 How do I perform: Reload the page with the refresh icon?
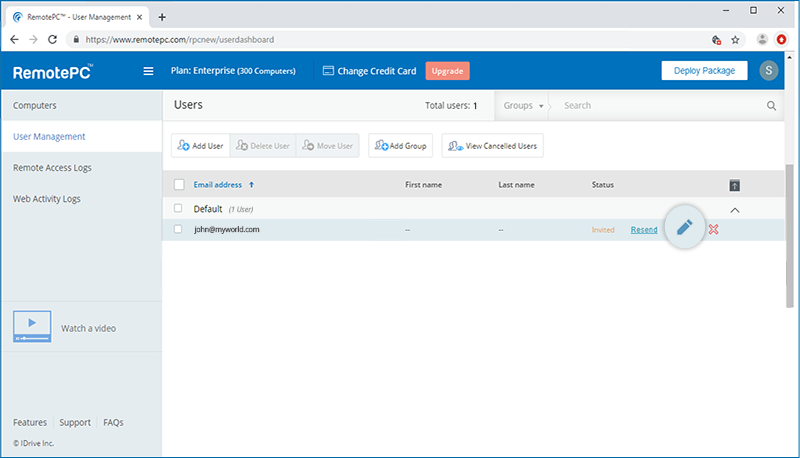(52, 39)
